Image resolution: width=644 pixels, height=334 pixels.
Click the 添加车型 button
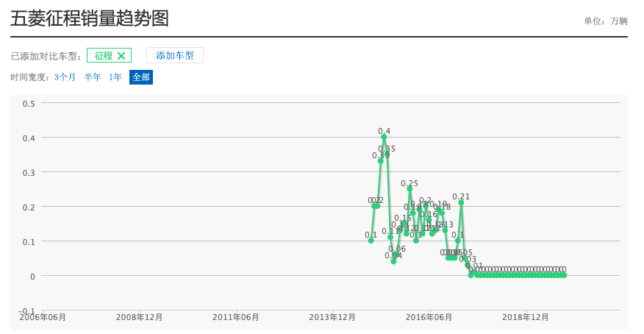175,56
